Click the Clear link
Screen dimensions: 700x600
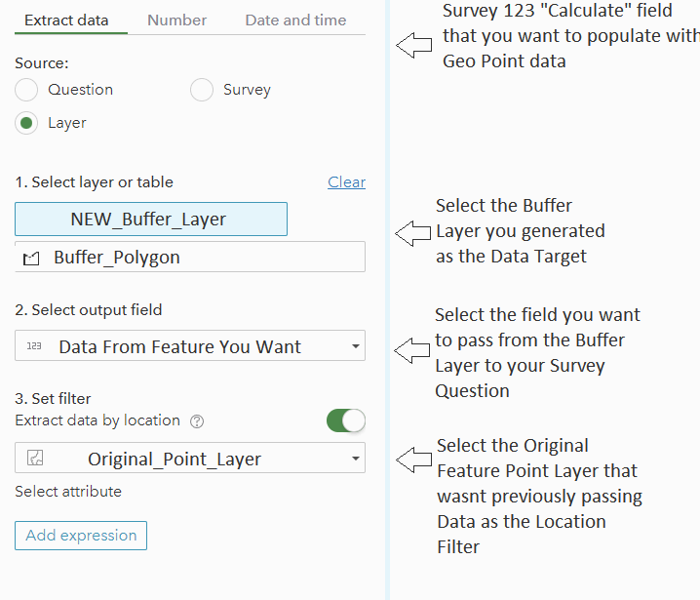(346, 182)
